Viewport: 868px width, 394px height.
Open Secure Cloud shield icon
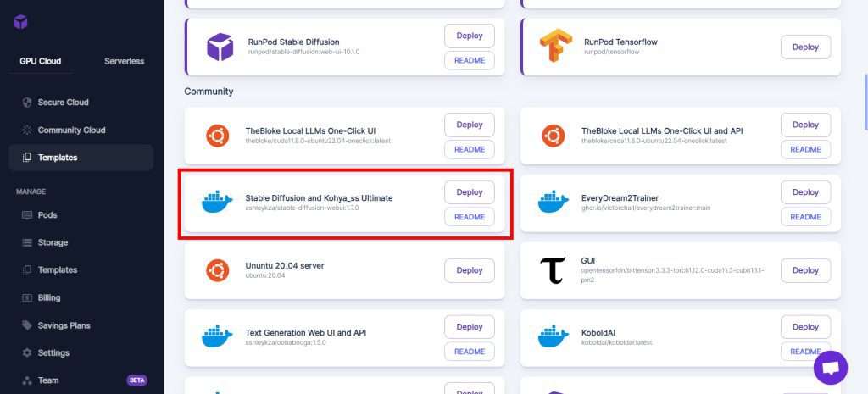point(27,103)
